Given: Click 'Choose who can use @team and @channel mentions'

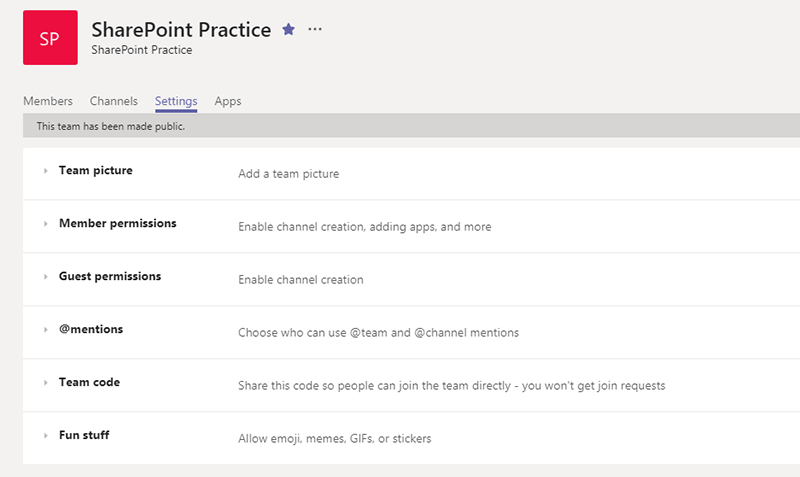Looking at the screenshot, I should point(378,333).
